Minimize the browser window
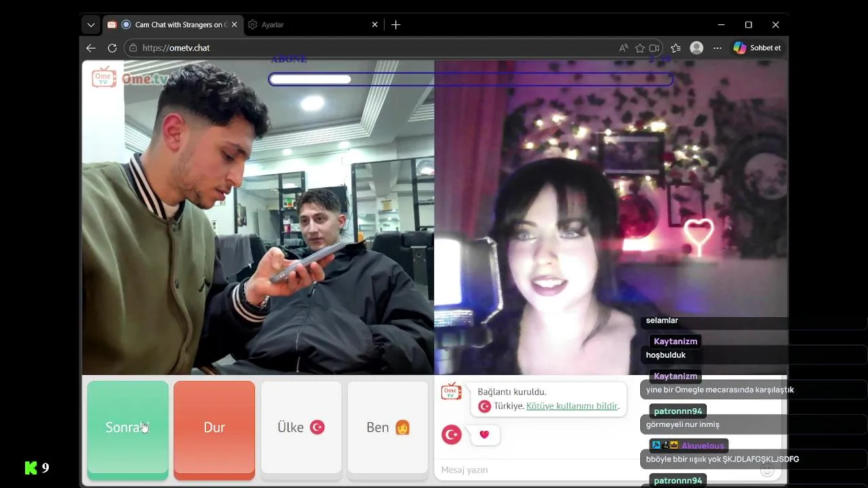 pyautogui.click(x=721, y=25)
